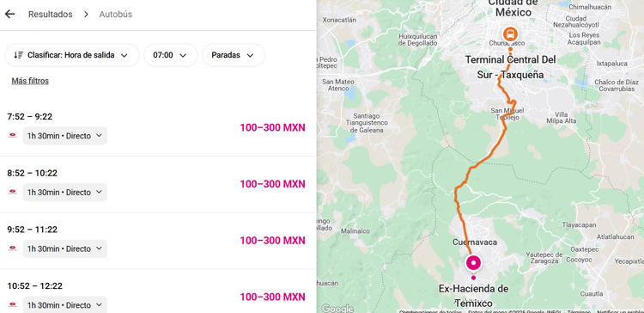
Task: Click the back arrow icon
Action: pyautogui.click(x=9, y=14)
